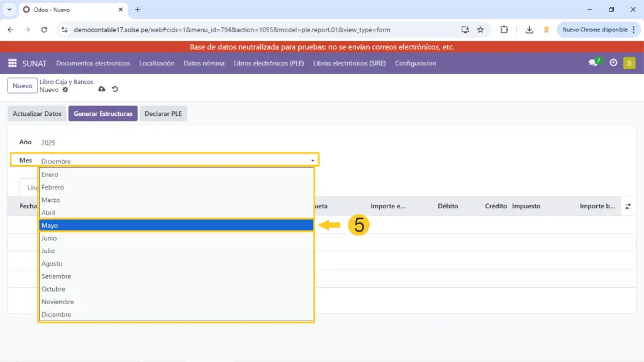Open the clock activities icon
The image size is (644, 362).
pyautogui.click(x=613, y=63)
